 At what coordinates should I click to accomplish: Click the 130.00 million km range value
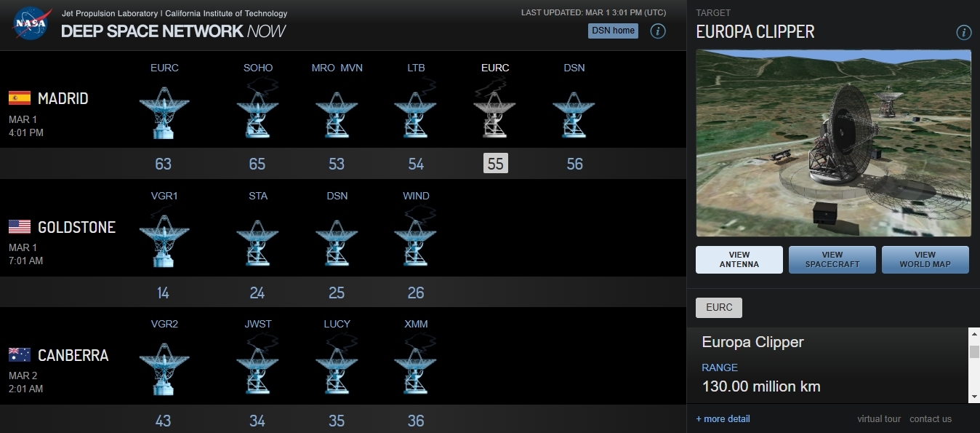761,386
